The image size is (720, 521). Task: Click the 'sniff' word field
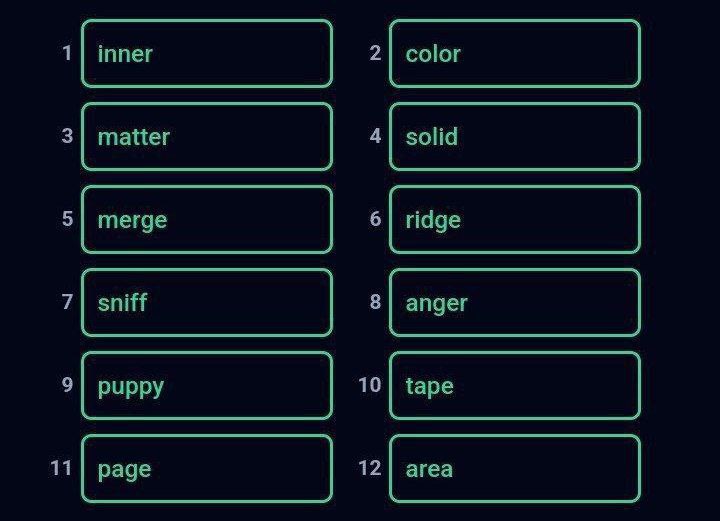tap(207, 303)
